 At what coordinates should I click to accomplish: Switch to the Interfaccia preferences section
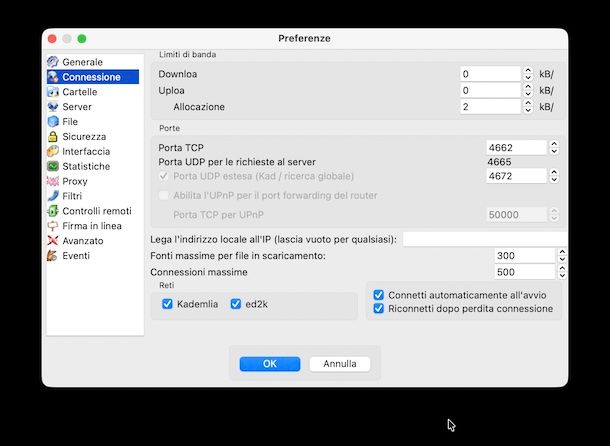85,152
